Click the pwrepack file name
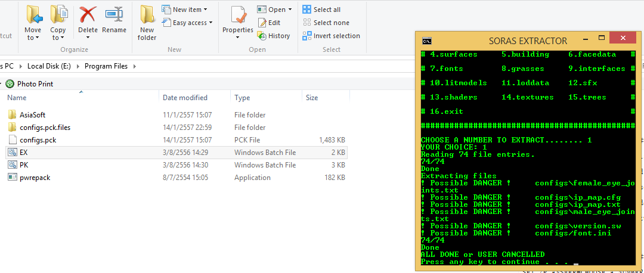Image resolution: width=644 pixels, height=273 pixels. coord(35,178)
